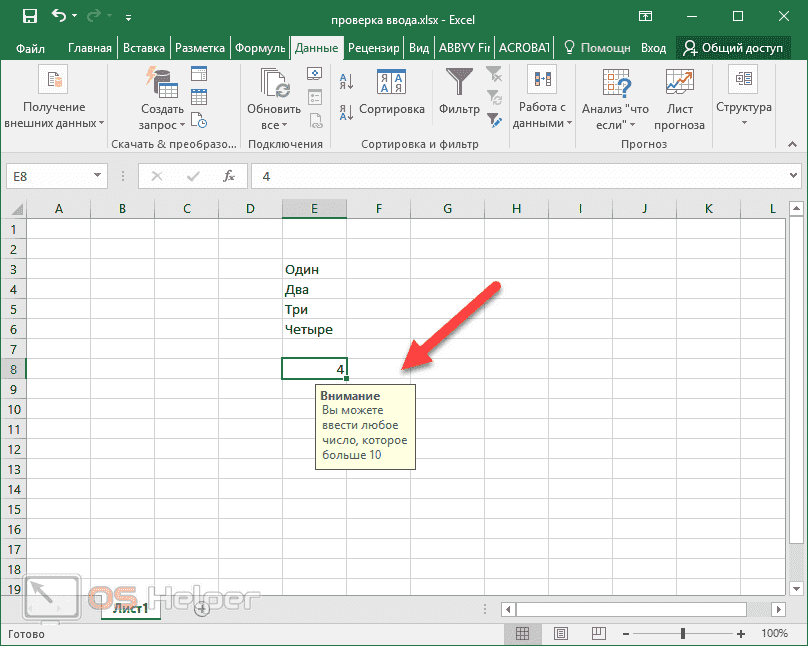This screenshot has height=646, width=808.
Task: Click the zoom slider in the status bar
Action: coord(683,633)
